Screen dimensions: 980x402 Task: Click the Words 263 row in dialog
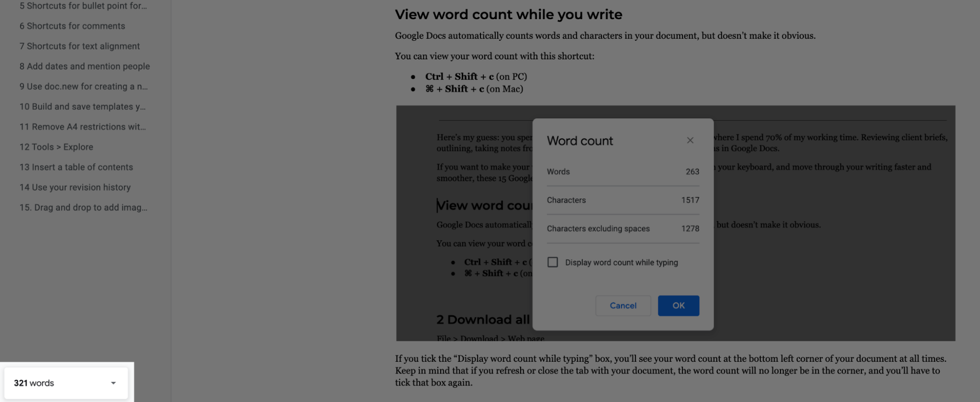point(623,172)
